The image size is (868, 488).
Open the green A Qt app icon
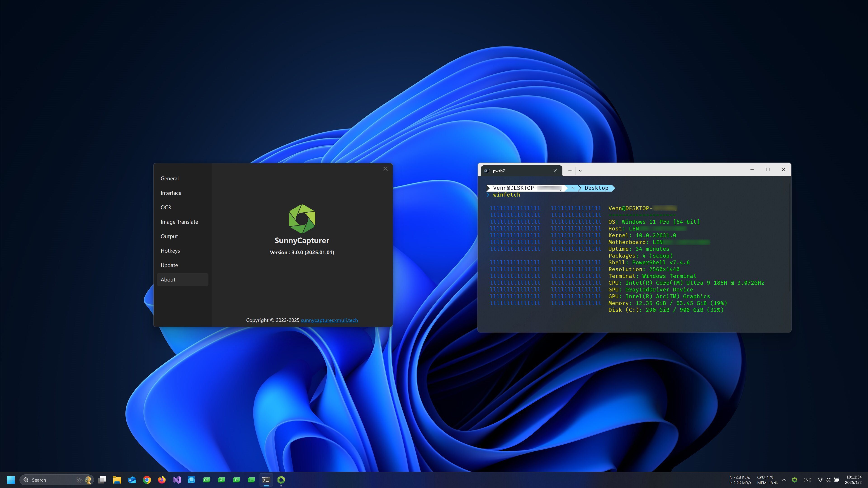[221, 480]
